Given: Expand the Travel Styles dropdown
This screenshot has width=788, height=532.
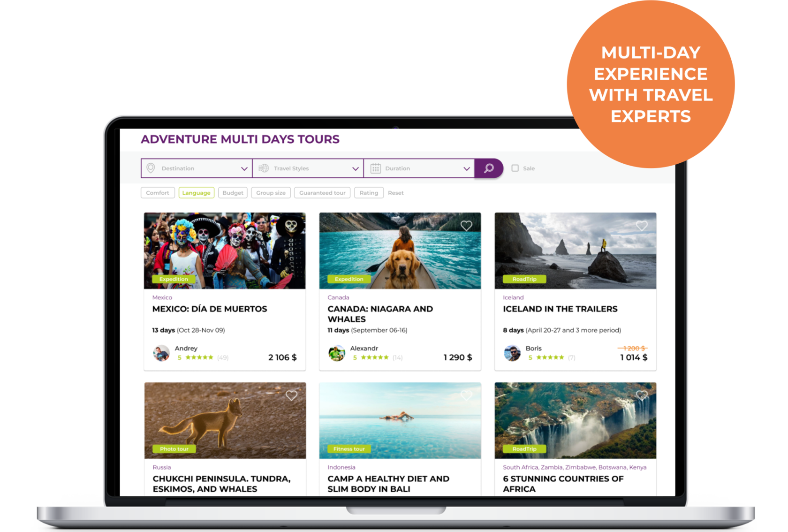Looking at the screenshot, I should [308, 168].
